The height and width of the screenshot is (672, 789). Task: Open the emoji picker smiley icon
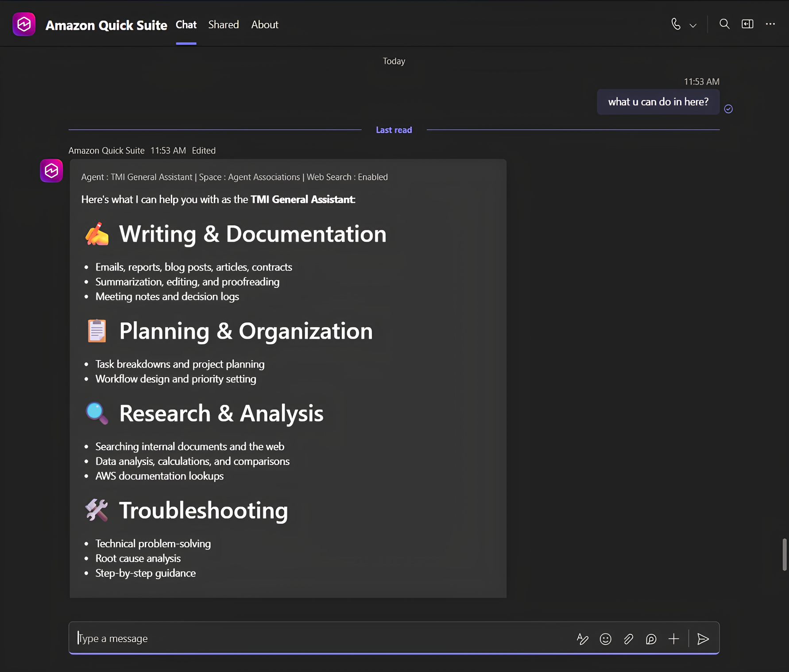[605, 639]
